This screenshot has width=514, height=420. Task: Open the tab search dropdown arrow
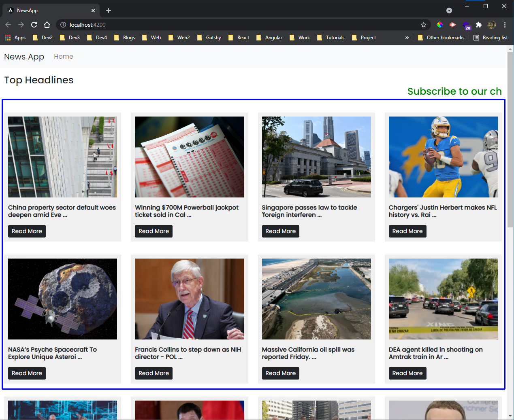coord(449,11)
